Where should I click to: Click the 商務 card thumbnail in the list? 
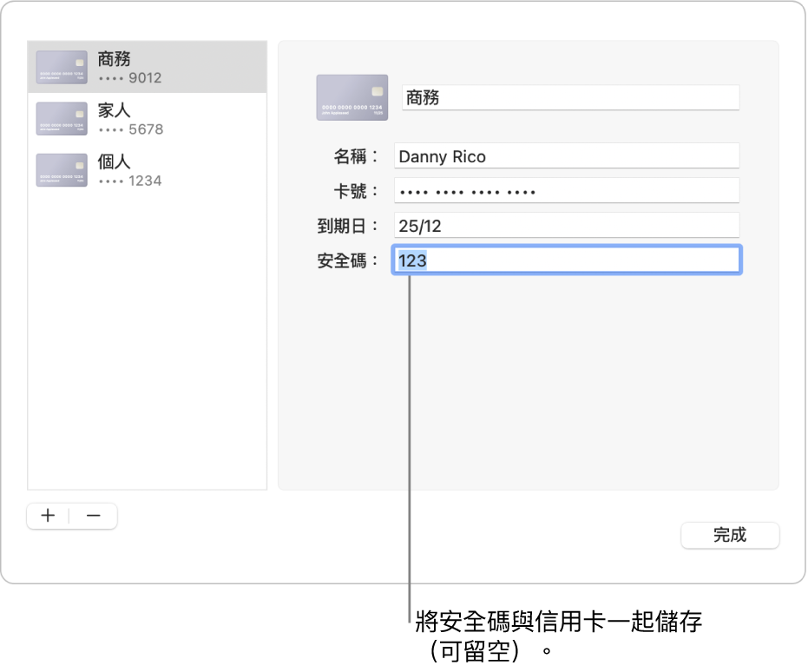pyautogui.click(x=62, y=67)
